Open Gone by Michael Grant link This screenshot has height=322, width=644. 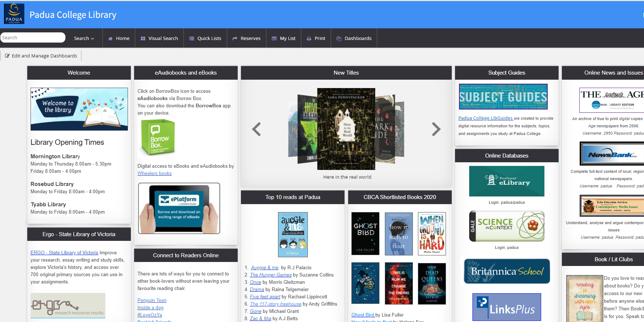click(x=255, y=311)
